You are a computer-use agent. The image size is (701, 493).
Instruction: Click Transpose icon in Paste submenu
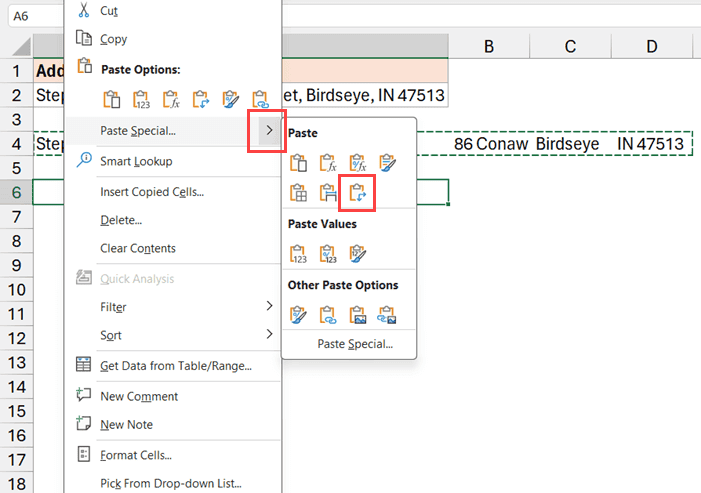click(357, 192)
